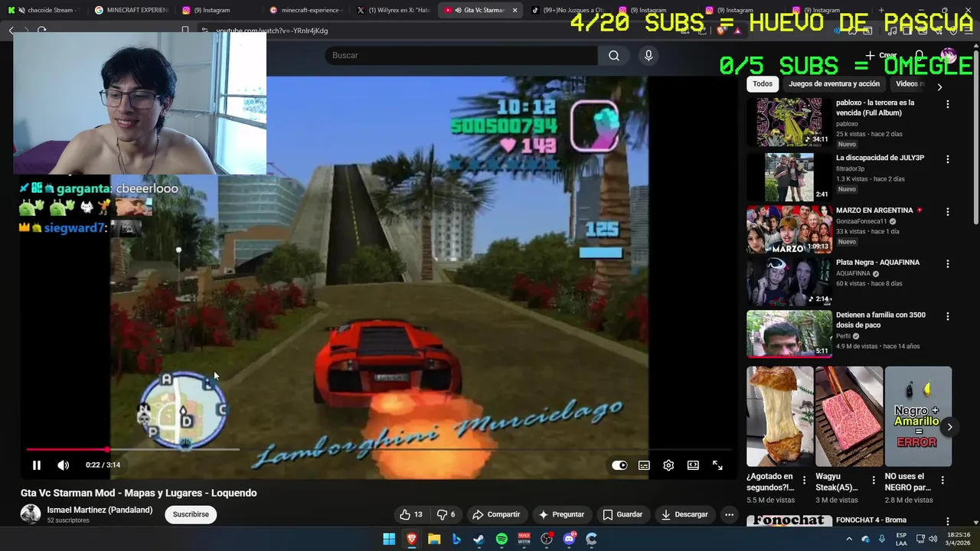Viewport: 980px width, 551px height.
Task: Click the tray microphone icon
Action: (882, 539)
